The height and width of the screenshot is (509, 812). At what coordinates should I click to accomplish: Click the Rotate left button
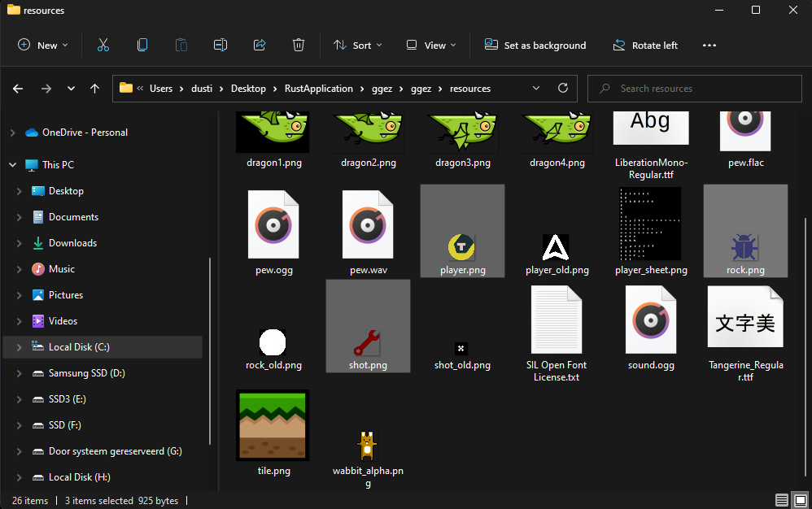(x=645, y=46)
